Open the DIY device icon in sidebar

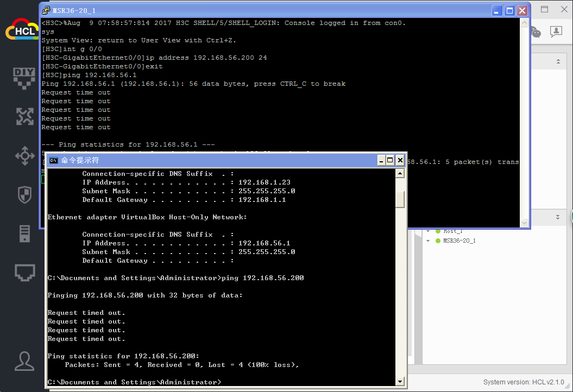tap(24, 78)
